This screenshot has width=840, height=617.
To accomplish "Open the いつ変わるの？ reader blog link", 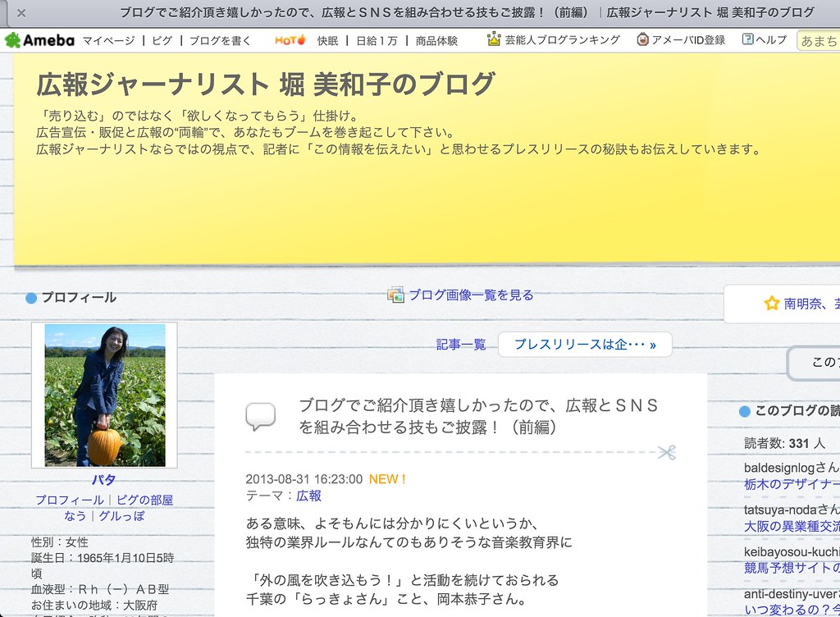I will [792, 610].
